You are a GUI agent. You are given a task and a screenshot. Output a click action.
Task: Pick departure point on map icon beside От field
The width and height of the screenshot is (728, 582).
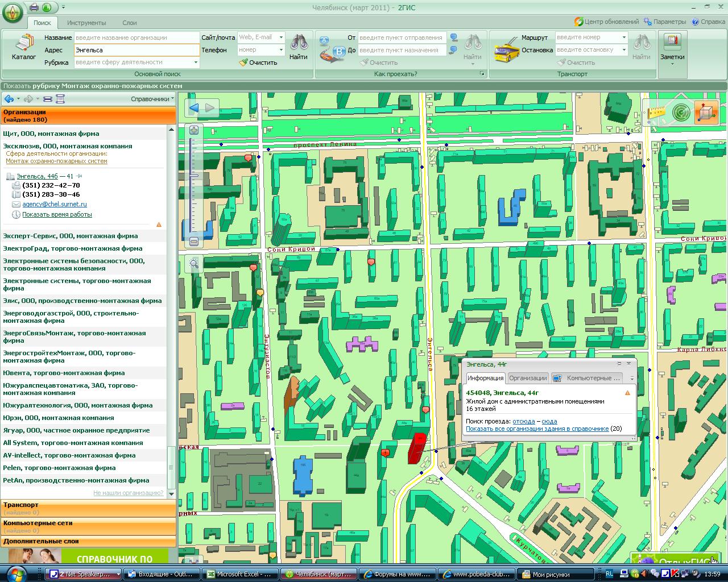(454, 38)
